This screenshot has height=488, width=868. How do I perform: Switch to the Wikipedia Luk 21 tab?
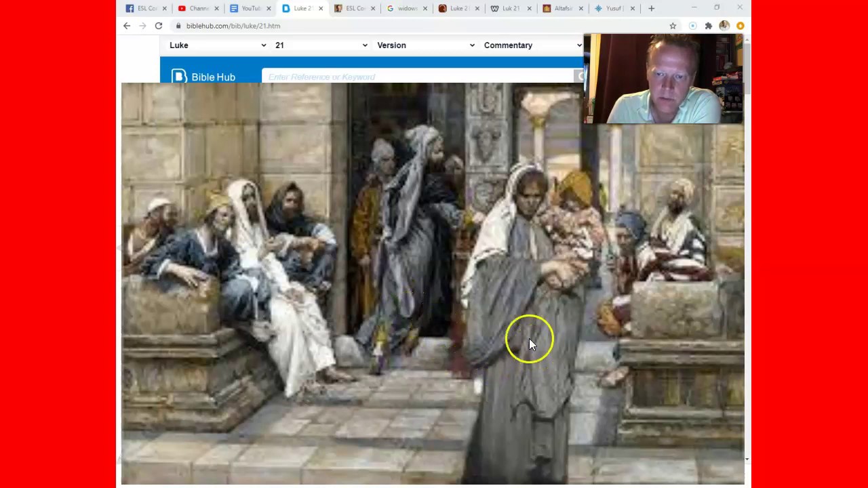[511, 8]
